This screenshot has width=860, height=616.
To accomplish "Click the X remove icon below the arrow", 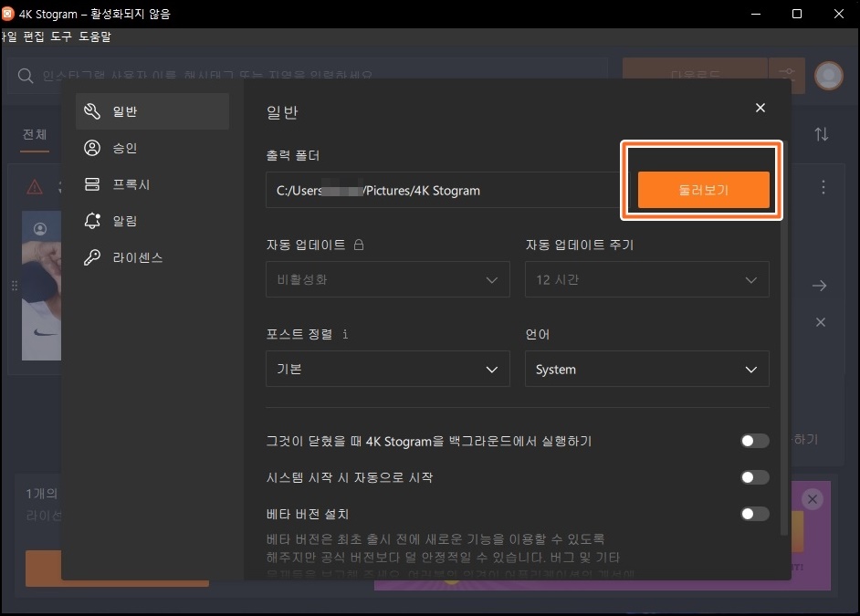I will pyautogui.click(x=821, y=322).
